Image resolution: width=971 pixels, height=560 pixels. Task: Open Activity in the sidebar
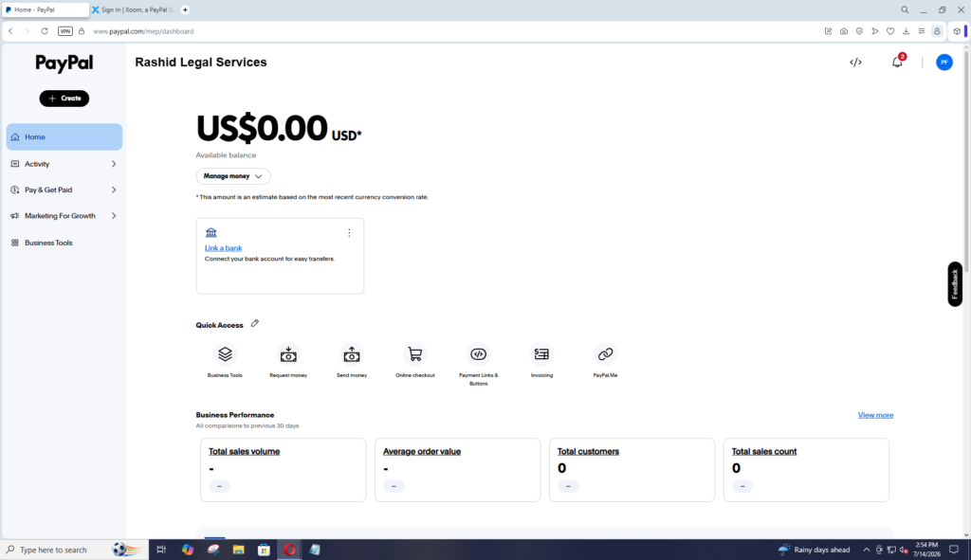coord(64,164)
